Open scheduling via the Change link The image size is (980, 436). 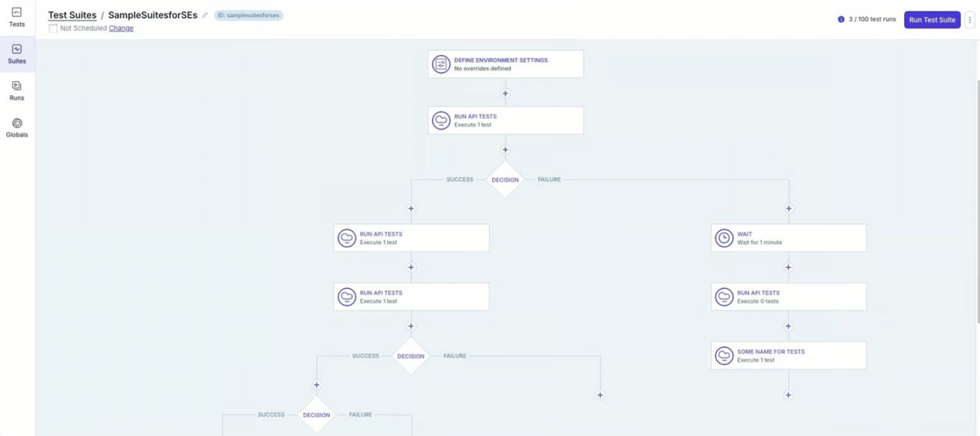[x=120, y=28]
